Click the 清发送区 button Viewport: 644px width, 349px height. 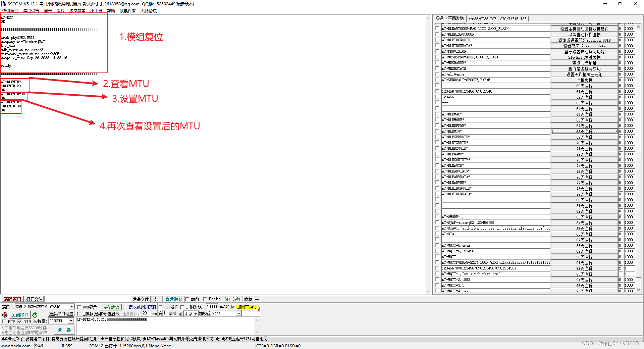pos(174,299)
